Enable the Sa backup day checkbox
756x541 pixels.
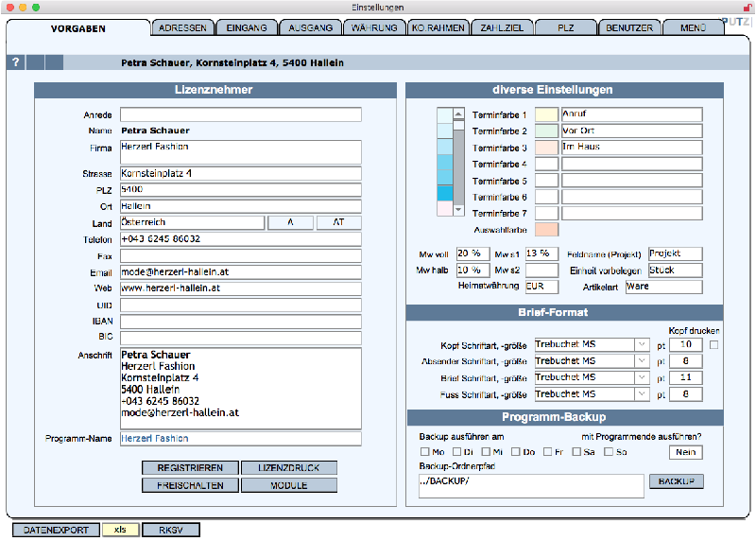tap(576, 452)
